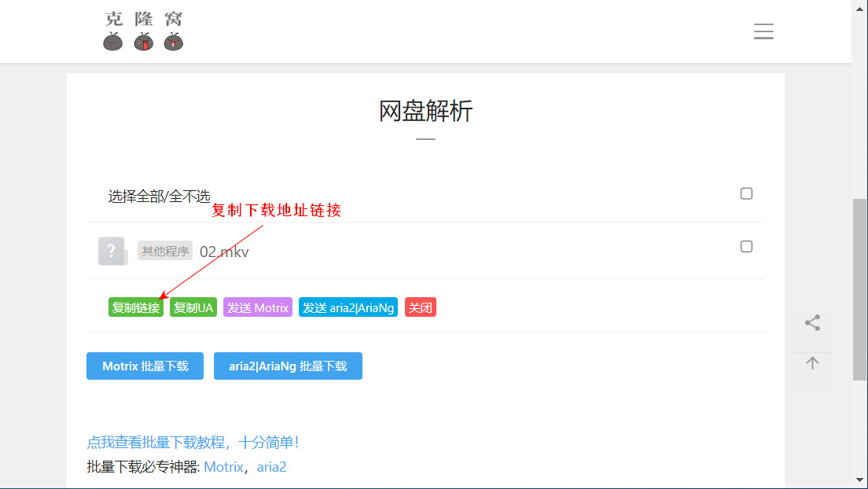Viewport: 868px width, 489px height.
Task: Tick the 选择全部/全不选 checkbox
Action: (746, 193)
